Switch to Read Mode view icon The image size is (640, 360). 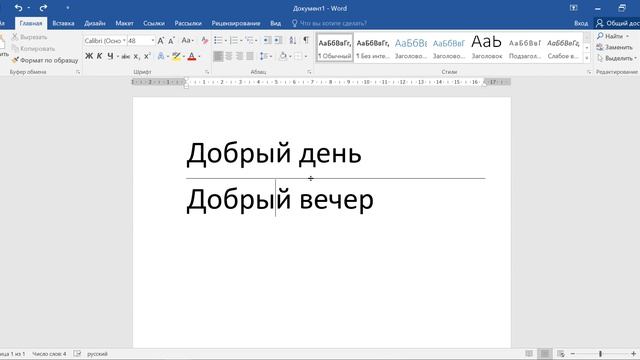529,353
